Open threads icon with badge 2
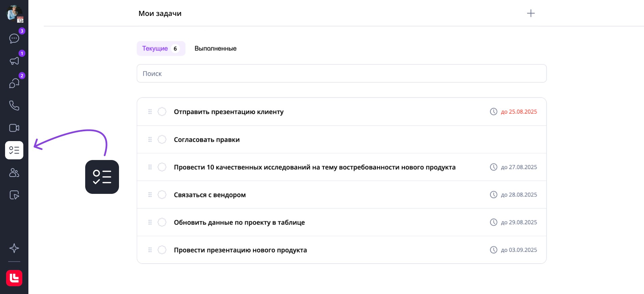Viewport: 644px width, 294px height. click(14, 83)
